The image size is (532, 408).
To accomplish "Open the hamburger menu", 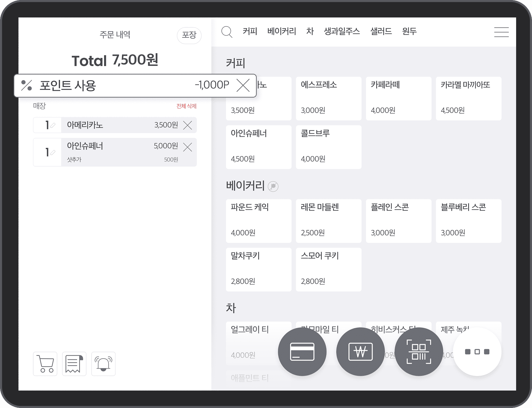I will [501, 32].
